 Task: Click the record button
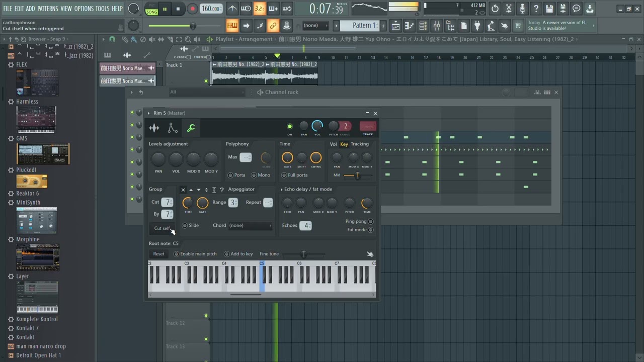[x=192, y=9]
